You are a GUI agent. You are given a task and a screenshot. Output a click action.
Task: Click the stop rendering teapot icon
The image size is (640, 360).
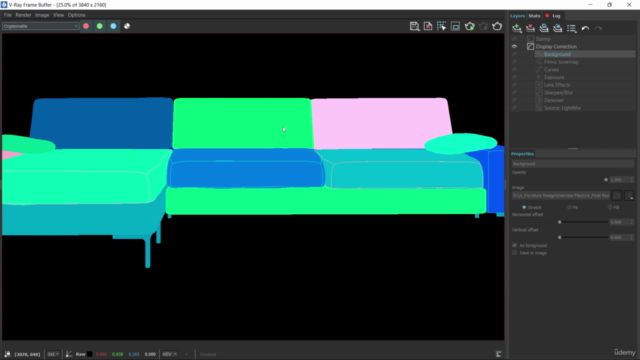pos(484,26)
